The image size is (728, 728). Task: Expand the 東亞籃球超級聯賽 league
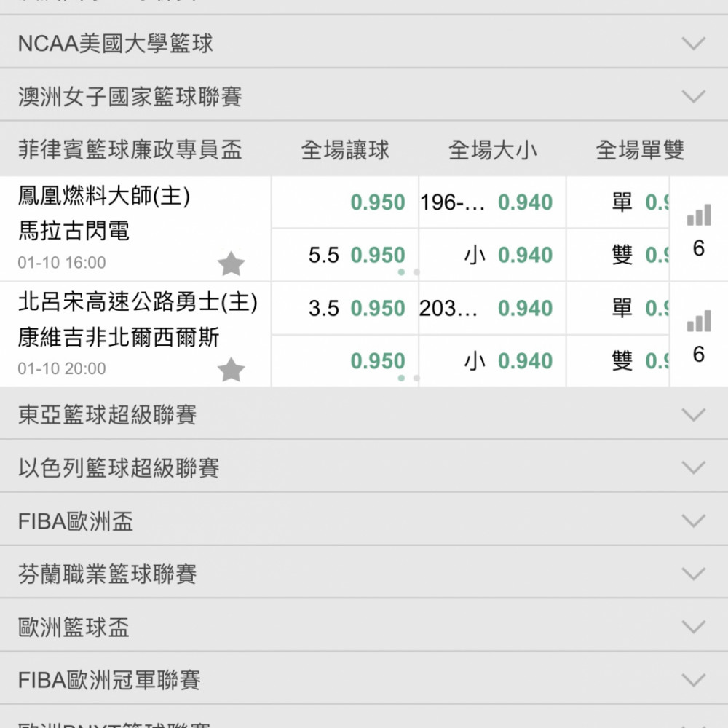pyautogui.click(x=364, y=414)
